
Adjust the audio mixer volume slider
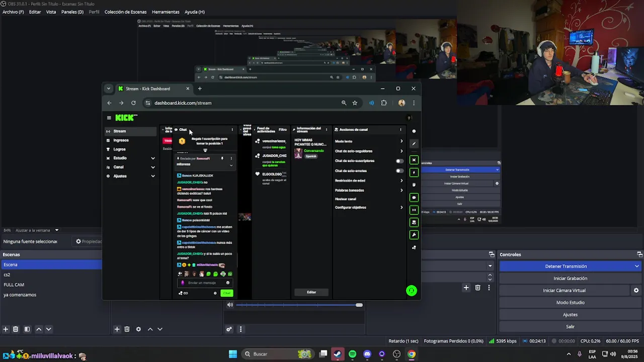pos(299,305)
